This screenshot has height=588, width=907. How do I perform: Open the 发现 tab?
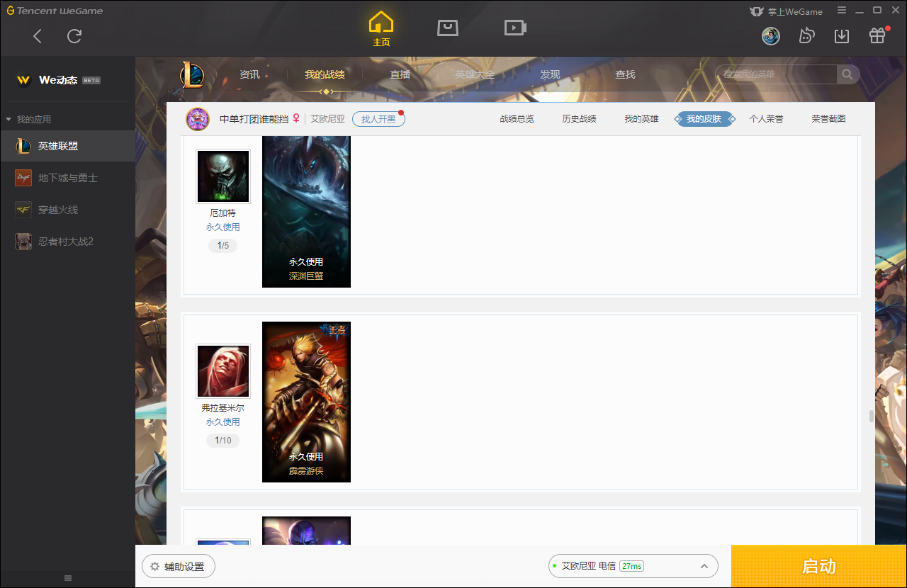550,74
